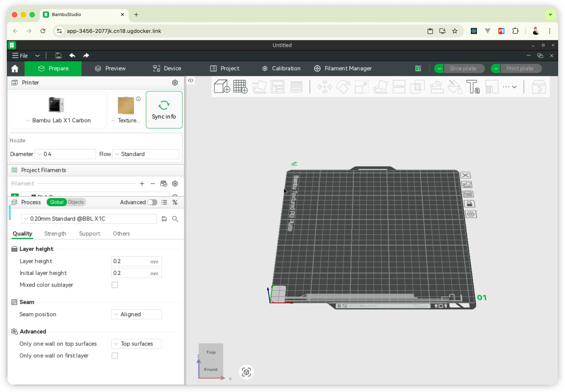This screenshot has height=392, width=565.
Task: Open the Calibration tab
Action: pyautogui.click(x=281, y=68)
